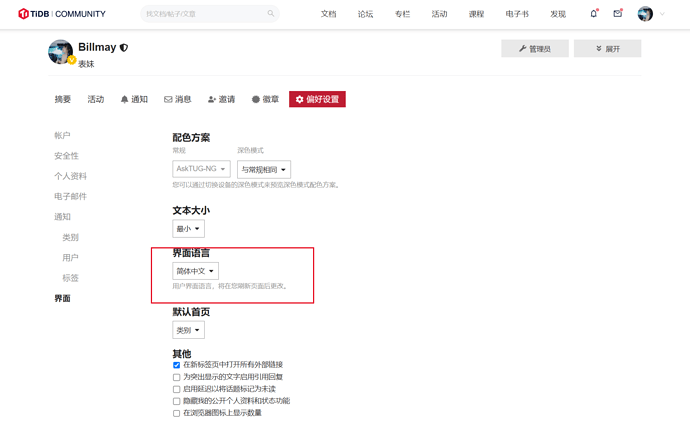Open 课程 in top navigation
690x421 pixels.
(x=476, y=14)
